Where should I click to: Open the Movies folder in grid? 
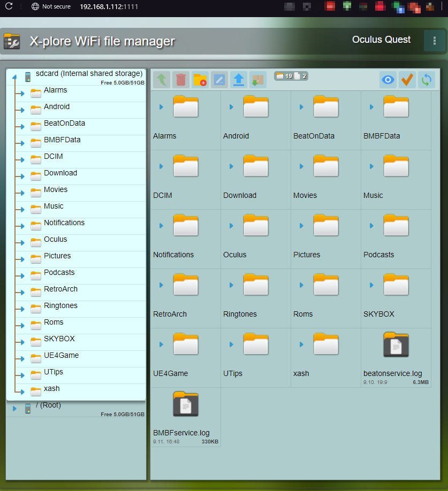point(326,166)
